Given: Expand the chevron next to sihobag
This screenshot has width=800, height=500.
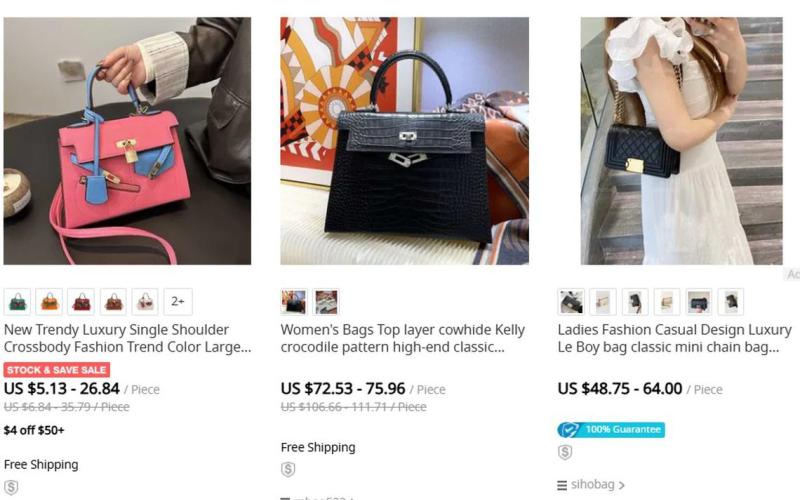Looking at the screenshot, I should (621, 485).
